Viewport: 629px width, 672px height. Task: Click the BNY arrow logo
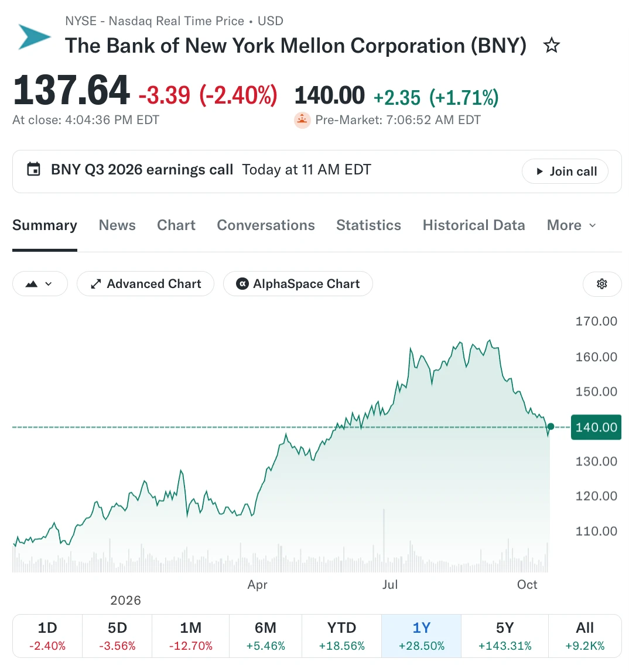[35, 37]
